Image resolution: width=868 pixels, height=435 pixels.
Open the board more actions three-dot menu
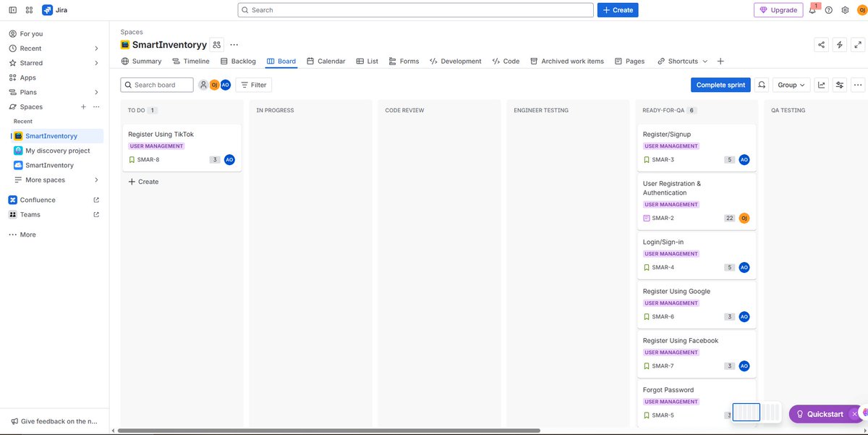pyautogui.click(x=858, y=85)
